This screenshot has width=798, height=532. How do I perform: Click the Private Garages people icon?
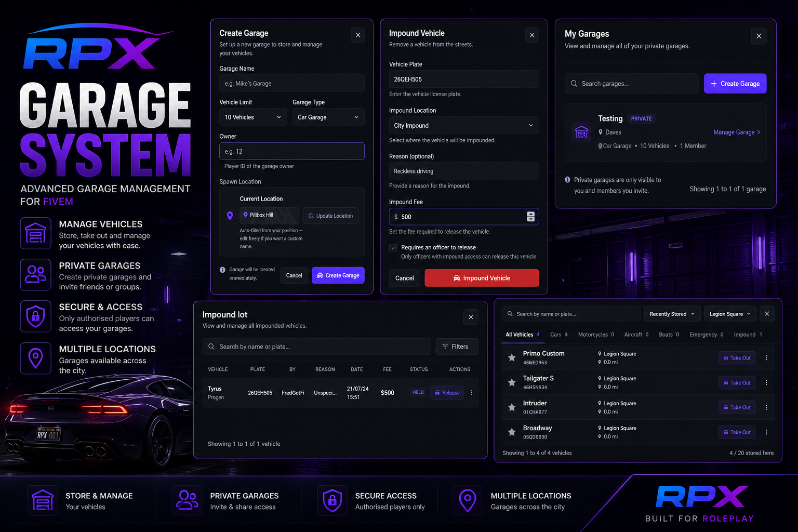pos(35,274)
